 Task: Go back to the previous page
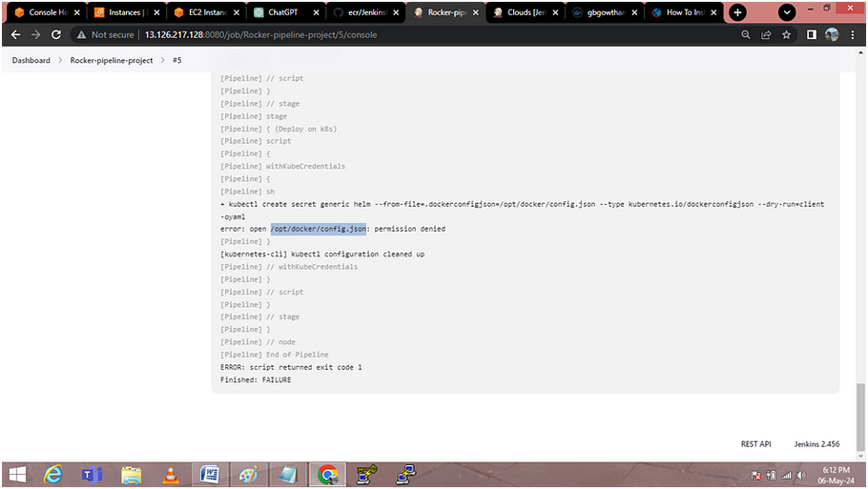pos(15,35)
